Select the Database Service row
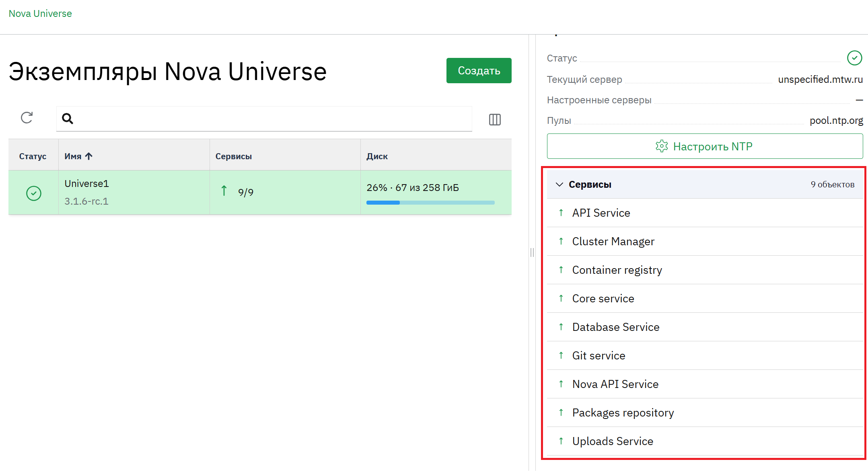Viewport: 868px width, 474px height. [705, 327]
